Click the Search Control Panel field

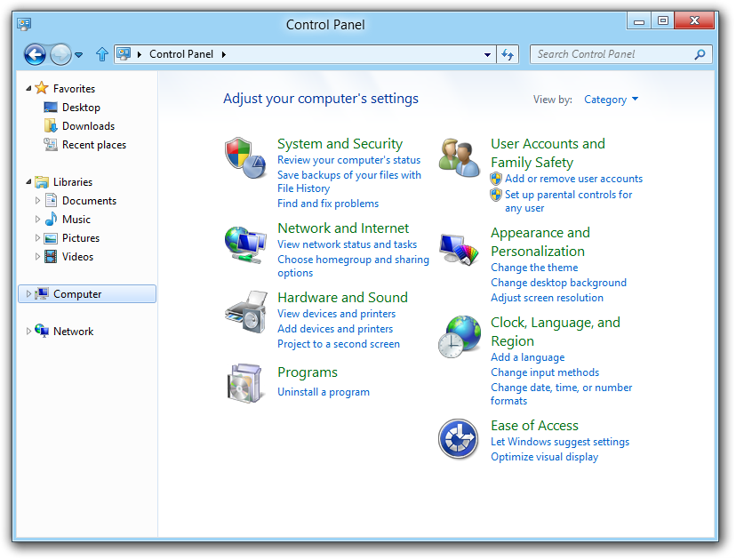tap(620, 54)
